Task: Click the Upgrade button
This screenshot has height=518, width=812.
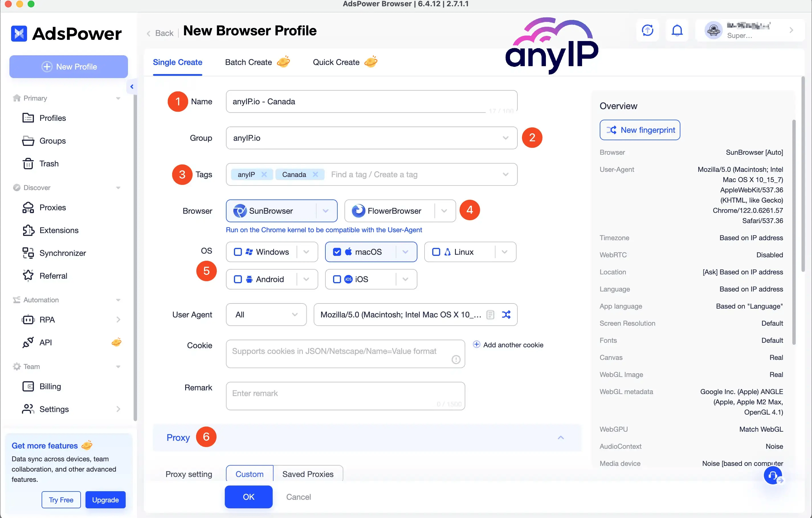Action: pos(105,500)
